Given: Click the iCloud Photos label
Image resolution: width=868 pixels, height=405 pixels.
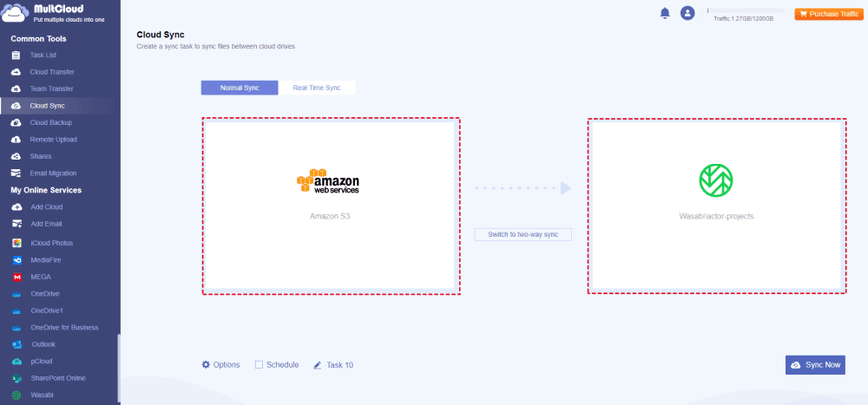Looking at the screenshot, I should click(51, 243).
